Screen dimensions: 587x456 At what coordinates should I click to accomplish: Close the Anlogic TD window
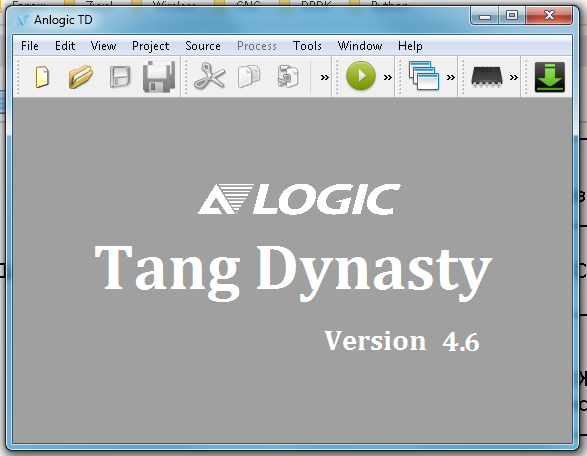tap(549, 16)
